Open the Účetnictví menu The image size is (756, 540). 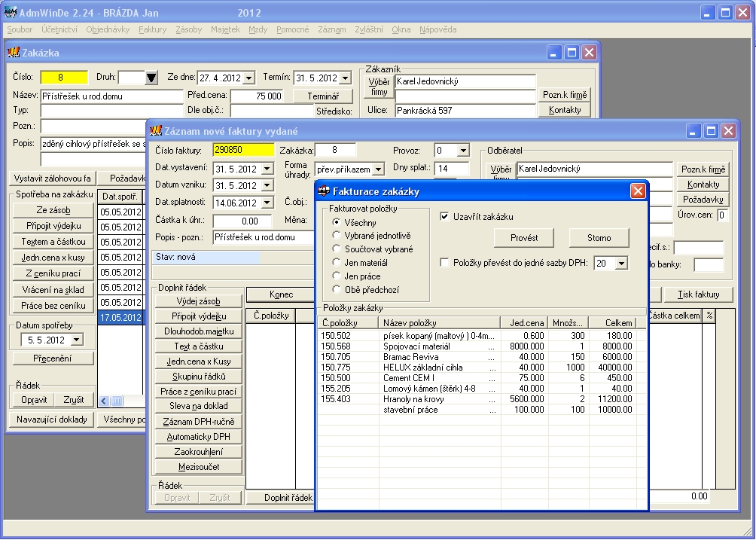point(59,29)
